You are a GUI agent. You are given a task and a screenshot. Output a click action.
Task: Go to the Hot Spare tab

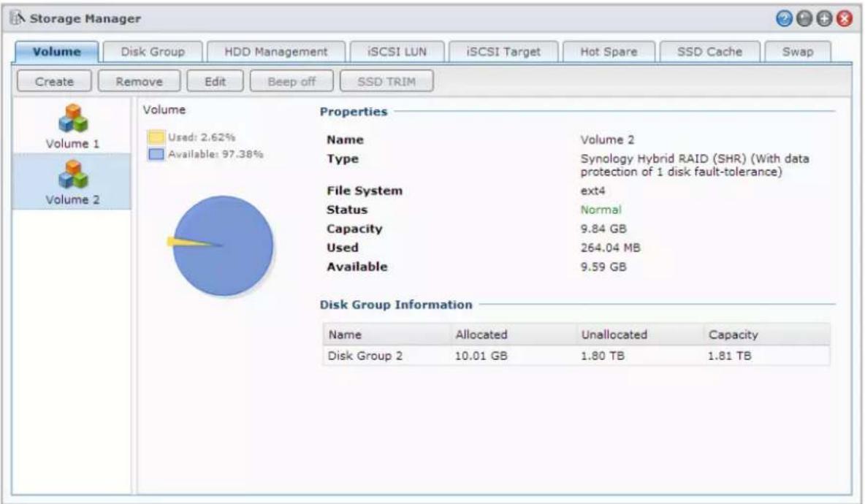(x=609, y=52)
